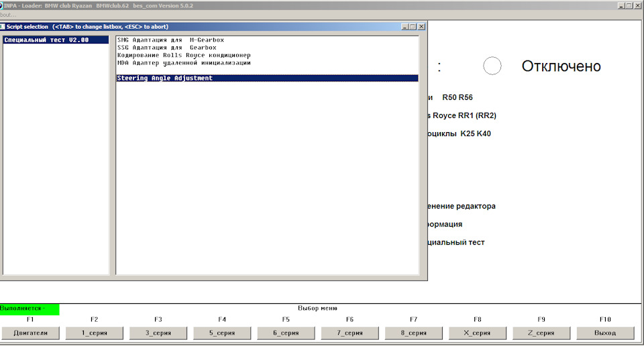Image resolution: width=644 pixels, height=346 pixels.
Task: Maximize the INPA Loader main window
Action: tap(629, 6)
